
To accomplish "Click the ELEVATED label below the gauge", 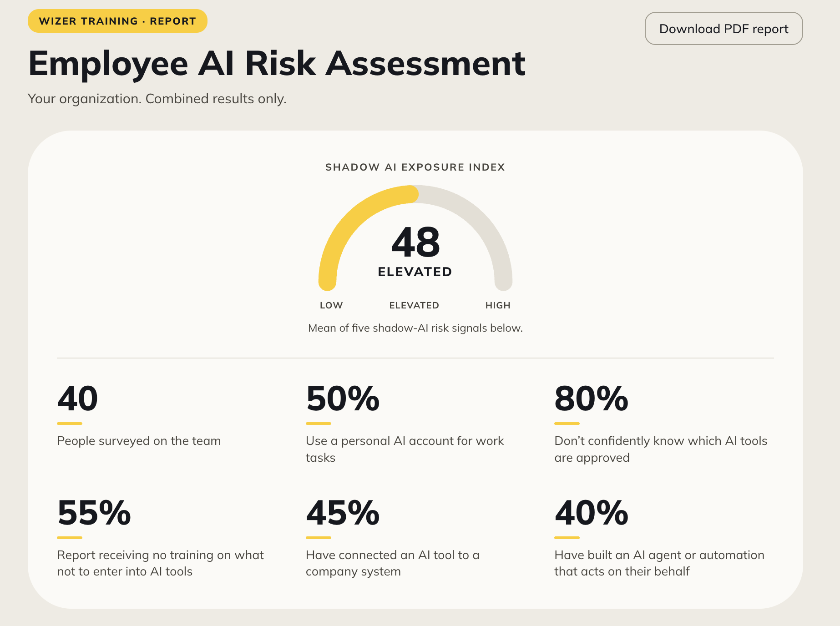I will pyautogui.click(x=414, y=305).
